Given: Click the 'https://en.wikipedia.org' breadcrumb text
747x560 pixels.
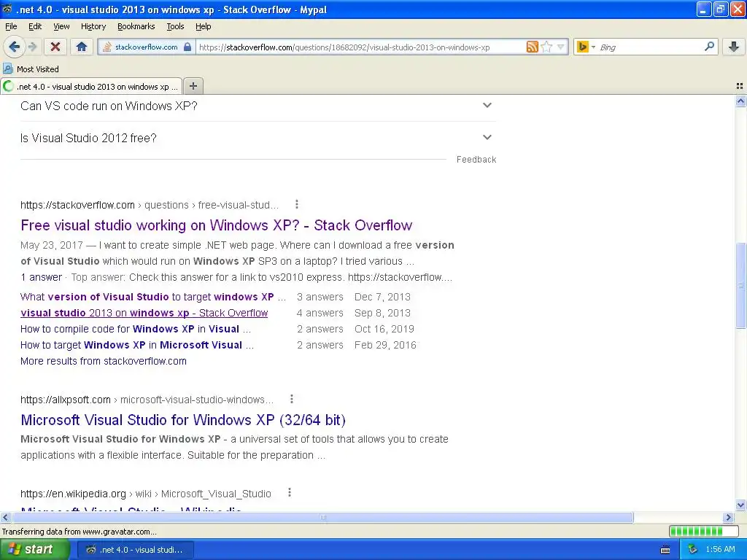Looking at the screenshot, I should coord(74,494).
